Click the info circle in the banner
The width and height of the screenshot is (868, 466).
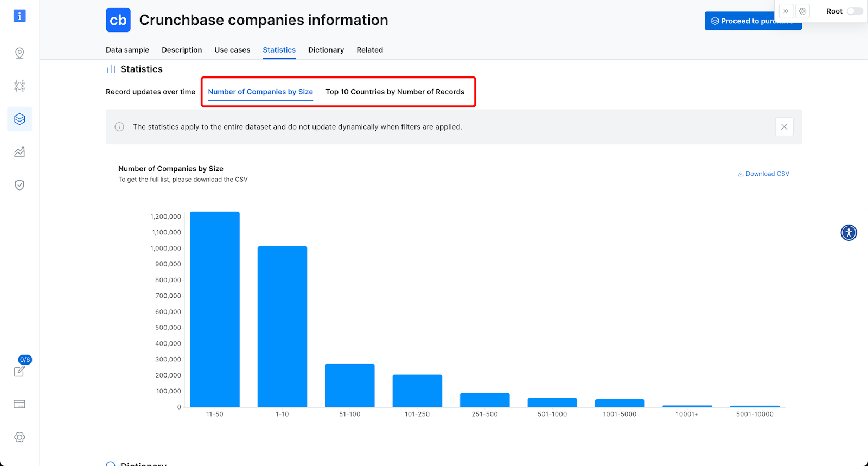click(x=119, y=127)
